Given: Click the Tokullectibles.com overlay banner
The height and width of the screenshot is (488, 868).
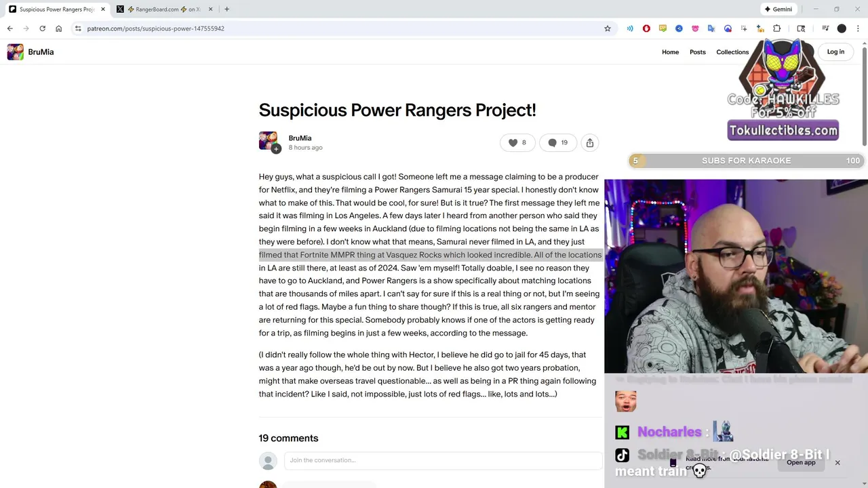Looking at the screenshot, I should pyautogui.click(x=783, y=130).
